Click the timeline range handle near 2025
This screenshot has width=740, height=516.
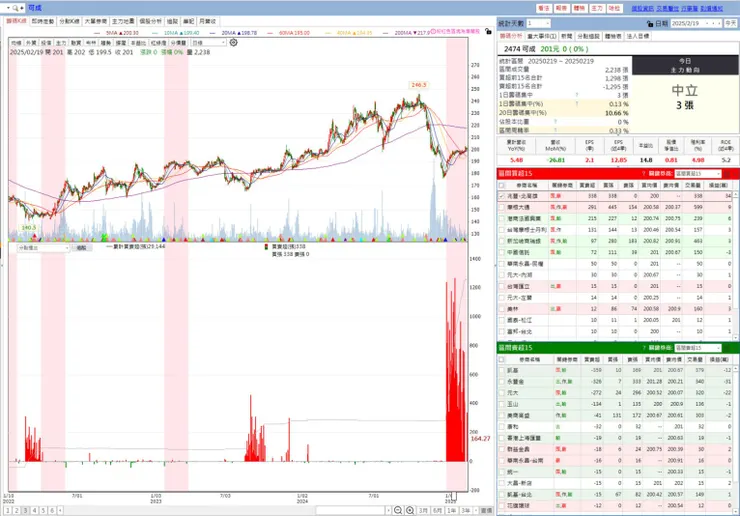point(454,496)
